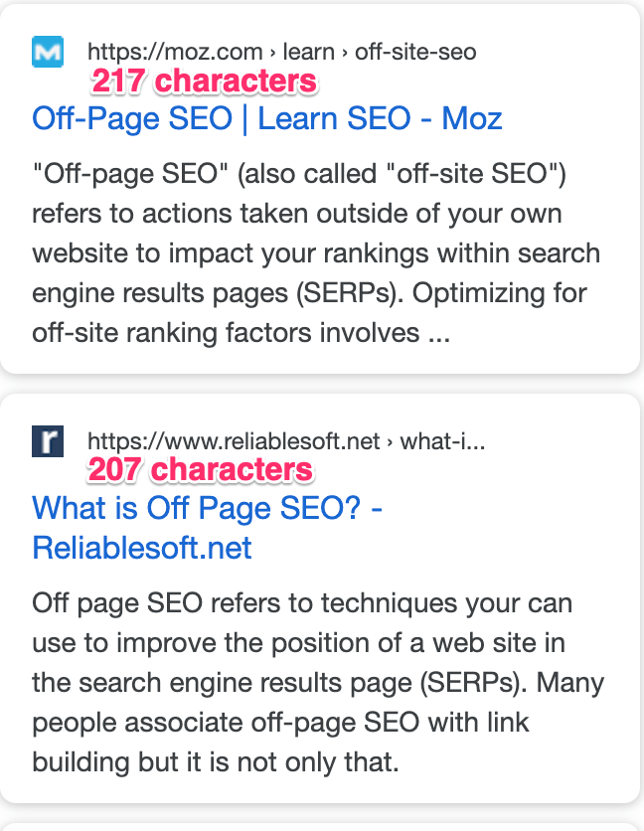
Task: Click the Moz favicon icon
Action: pos(47,51)
